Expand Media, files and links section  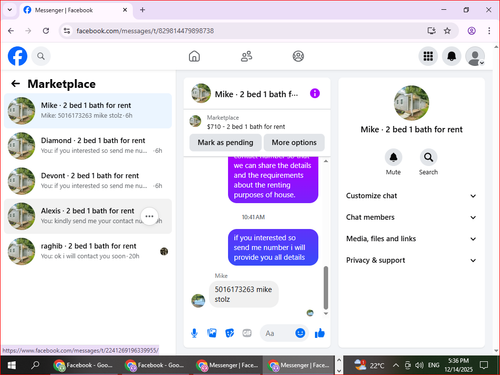(x=411, y=239)
